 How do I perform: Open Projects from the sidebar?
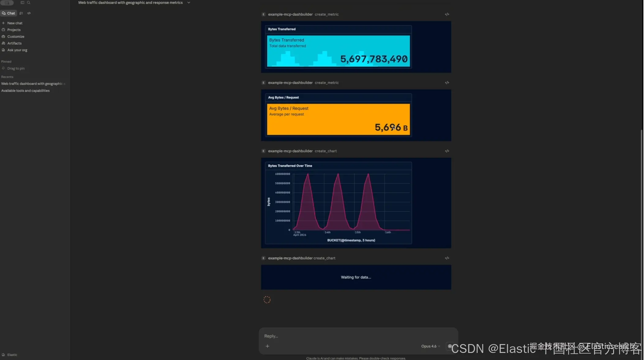[14, 30]
